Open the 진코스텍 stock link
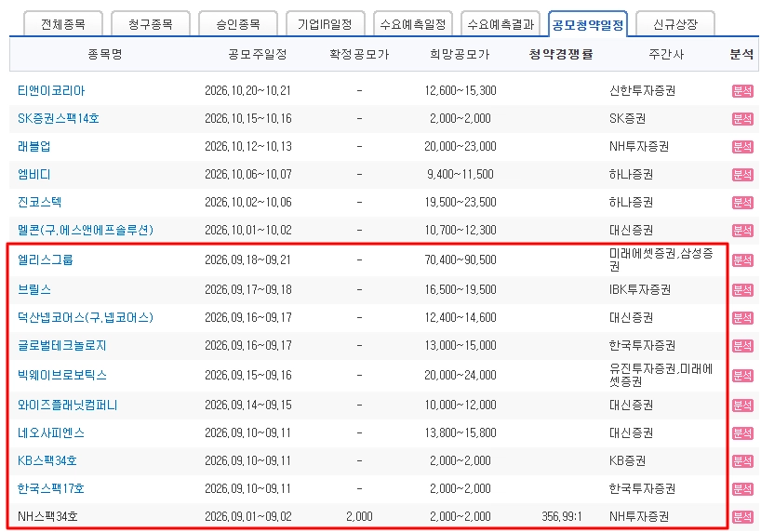Viewport: 761px width, 532px height. (39, 202)
